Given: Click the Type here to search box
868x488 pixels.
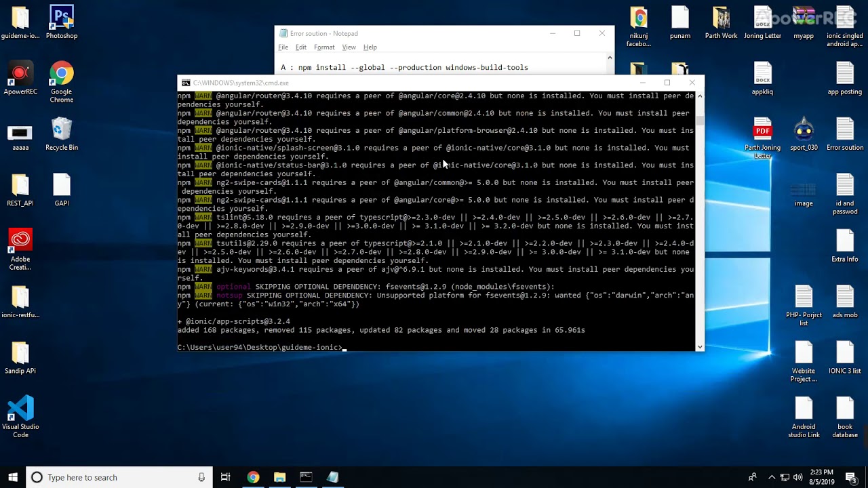Looking at the screenshot, I should point(119,477).
